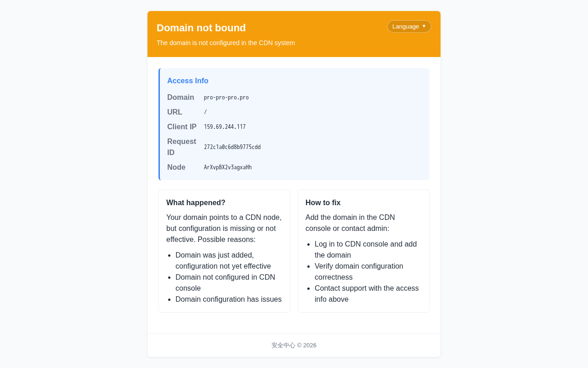Select the Request ID value
The height and width of the screenshot is (368, 588).
coord(232,147)
